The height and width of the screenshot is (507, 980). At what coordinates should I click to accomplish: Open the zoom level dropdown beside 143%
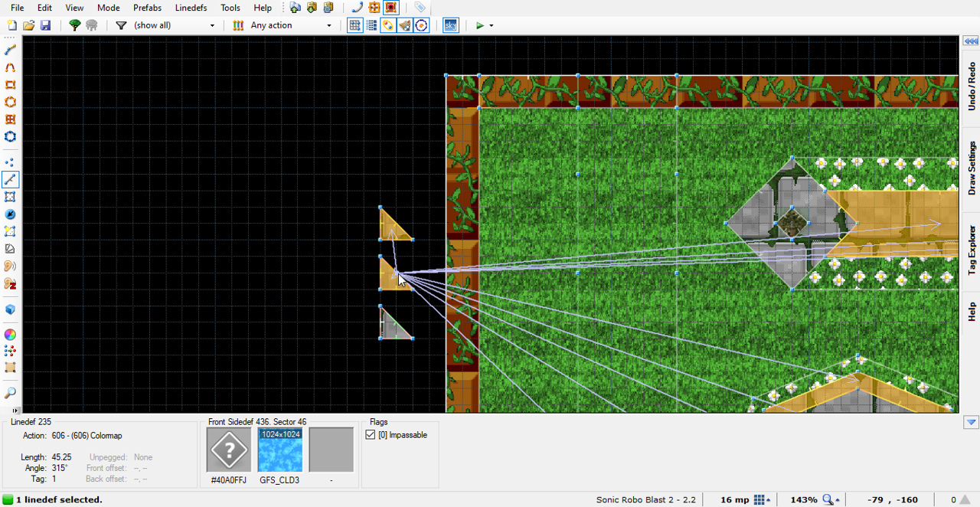(831, 499)
